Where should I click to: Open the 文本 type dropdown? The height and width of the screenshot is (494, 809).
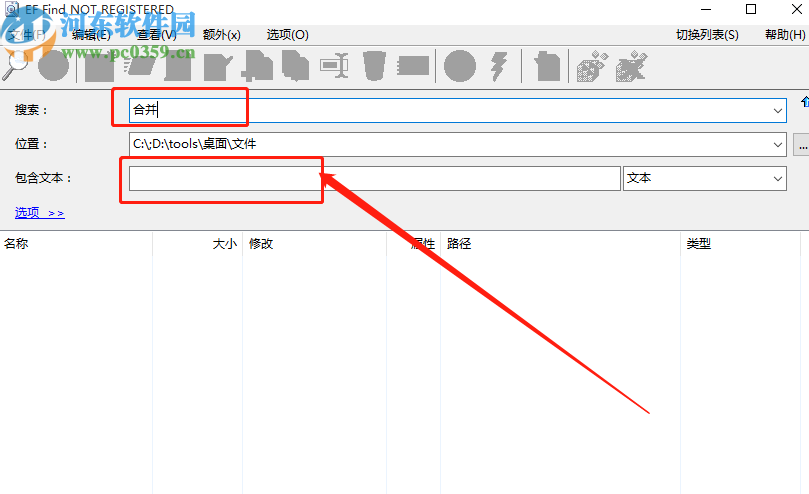pos(705,179)
